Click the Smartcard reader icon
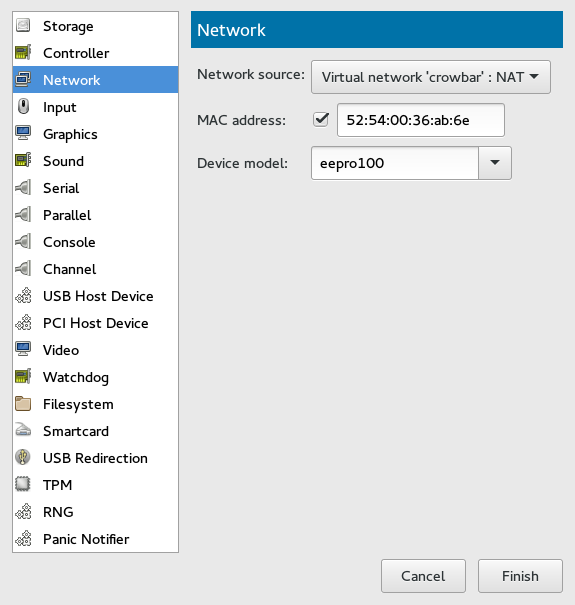Viewport: 575px width, 605px height. coord(23,431)
